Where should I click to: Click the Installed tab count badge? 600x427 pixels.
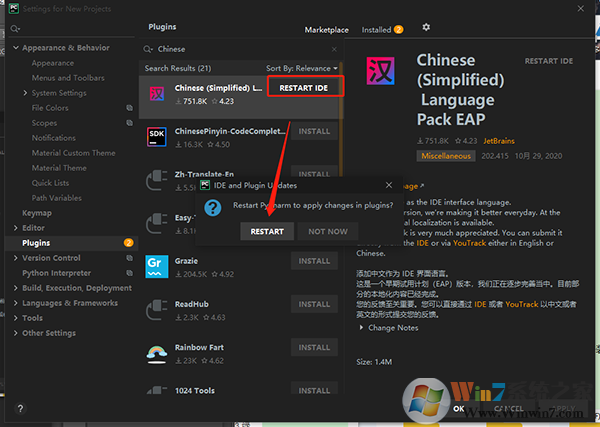[398, 29]
